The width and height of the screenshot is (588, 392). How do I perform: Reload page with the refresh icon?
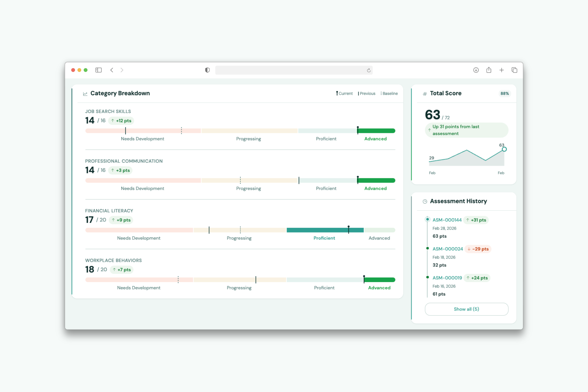pos(369,70)
